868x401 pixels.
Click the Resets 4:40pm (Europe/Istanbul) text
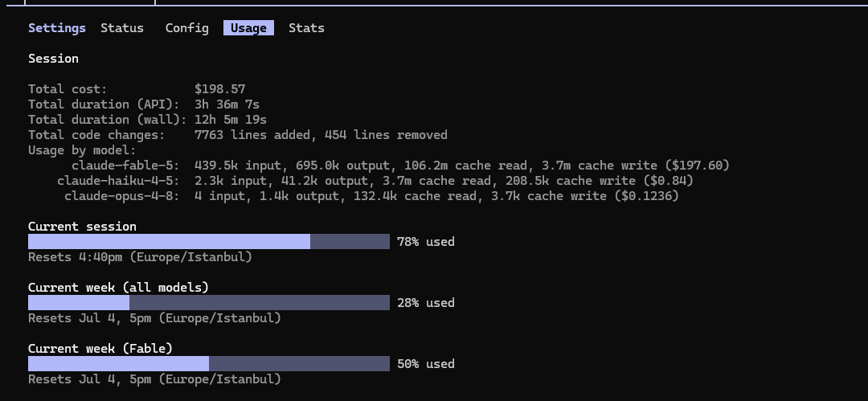point(140,257)
